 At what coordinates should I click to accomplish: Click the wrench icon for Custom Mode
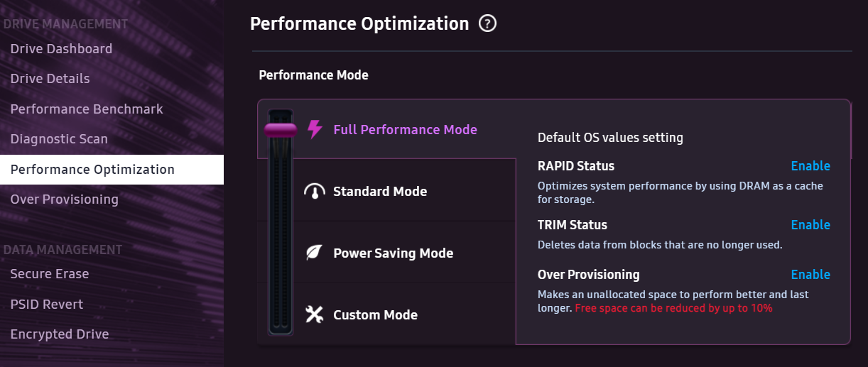point(315,314)
